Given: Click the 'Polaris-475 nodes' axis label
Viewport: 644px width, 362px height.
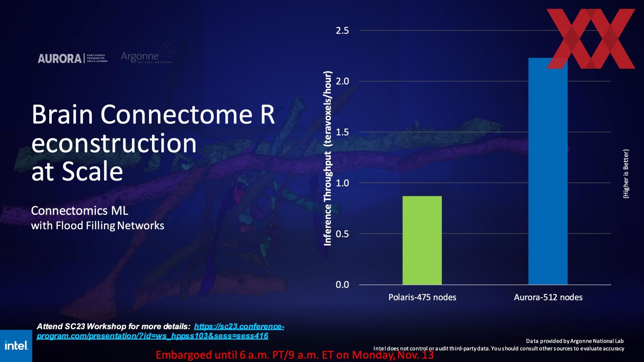Looking at the screenshot, I should [422, 297].
